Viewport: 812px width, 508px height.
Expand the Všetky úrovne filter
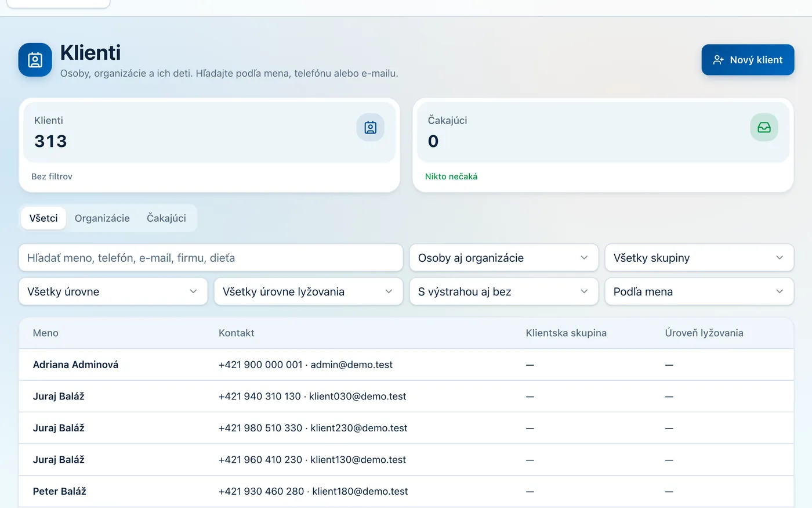pyautogui.click(x=113, y=291)
